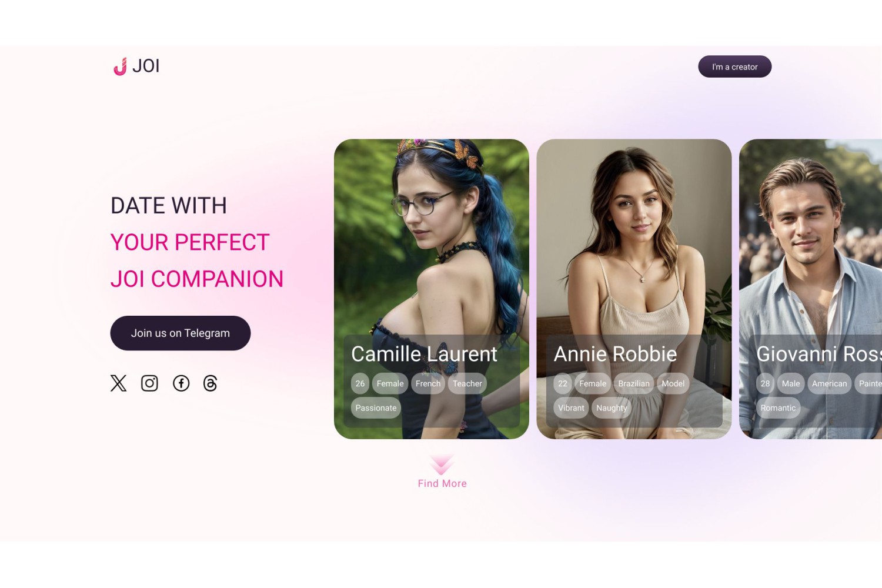
Task: Open Camille Laurent's profile card
Action: tap(432, 289)
